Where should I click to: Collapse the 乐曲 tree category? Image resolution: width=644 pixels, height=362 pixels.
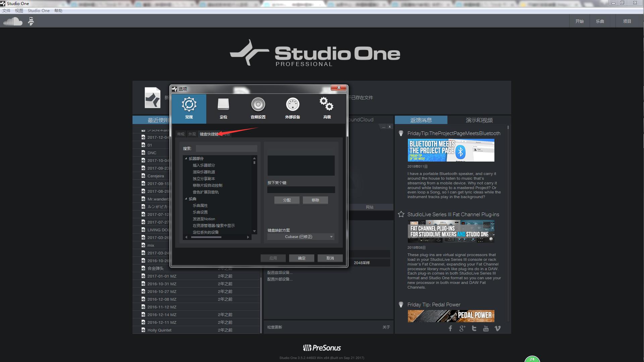tap(186, 198)
